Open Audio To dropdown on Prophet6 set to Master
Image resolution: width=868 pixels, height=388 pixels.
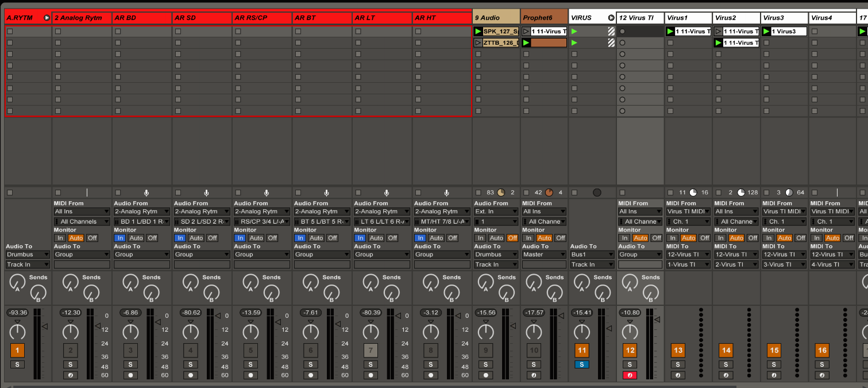click(544, 255)
